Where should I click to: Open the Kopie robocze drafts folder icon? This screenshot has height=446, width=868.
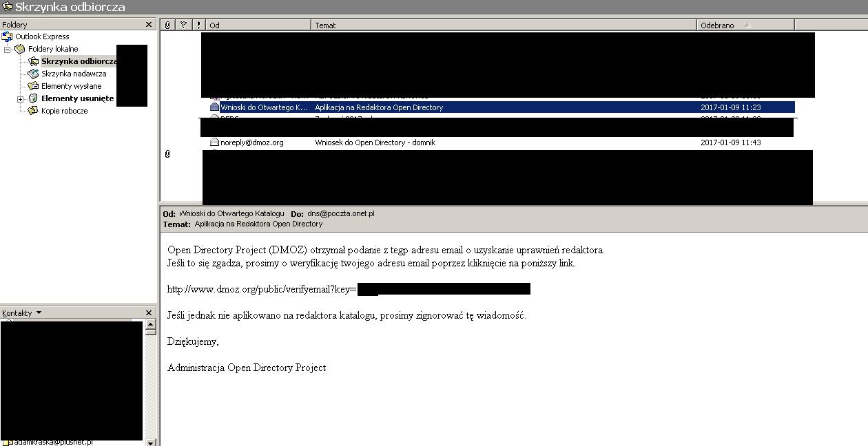point(33,111)
